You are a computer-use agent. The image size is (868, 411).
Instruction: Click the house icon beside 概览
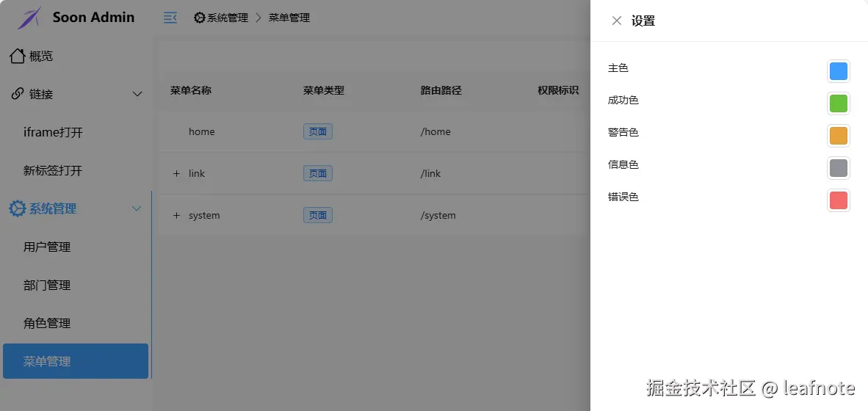(x=17, y=56)
